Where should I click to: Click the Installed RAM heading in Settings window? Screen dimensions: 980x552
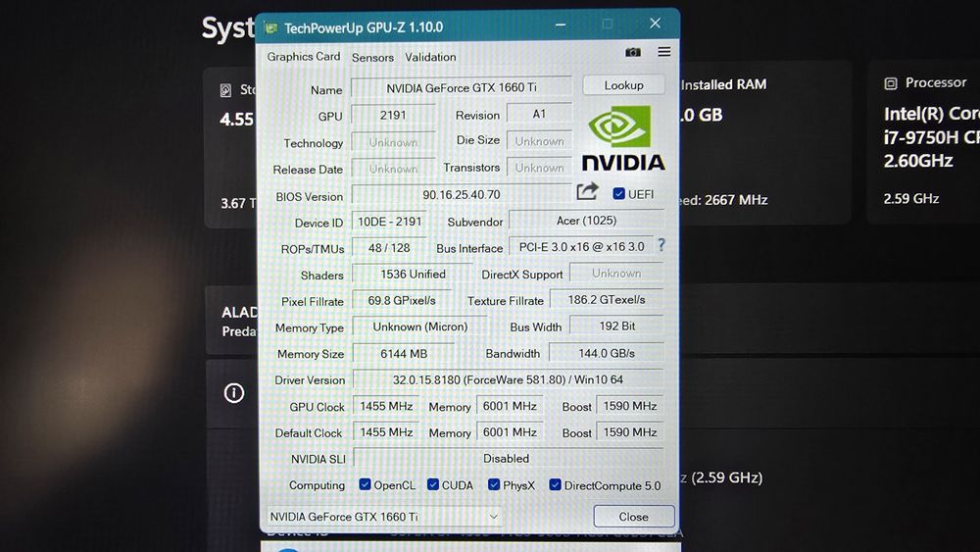tap(723, 84)
